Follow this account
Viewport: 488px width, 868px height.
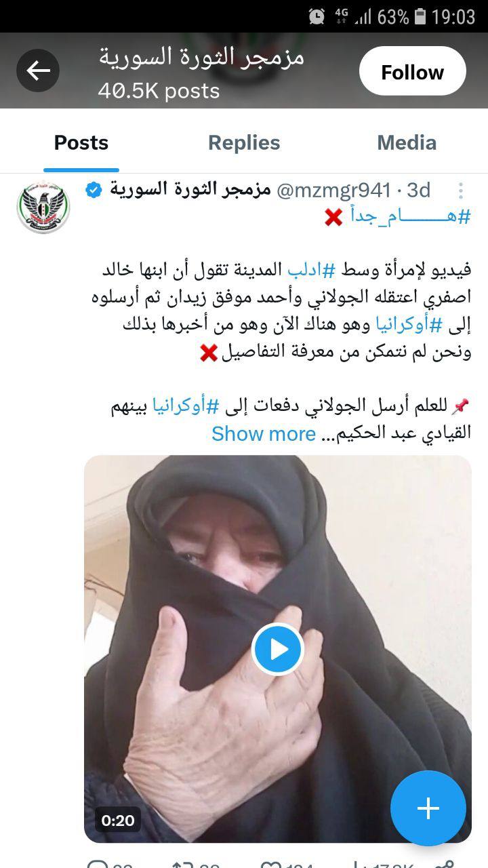coord(412,71)
